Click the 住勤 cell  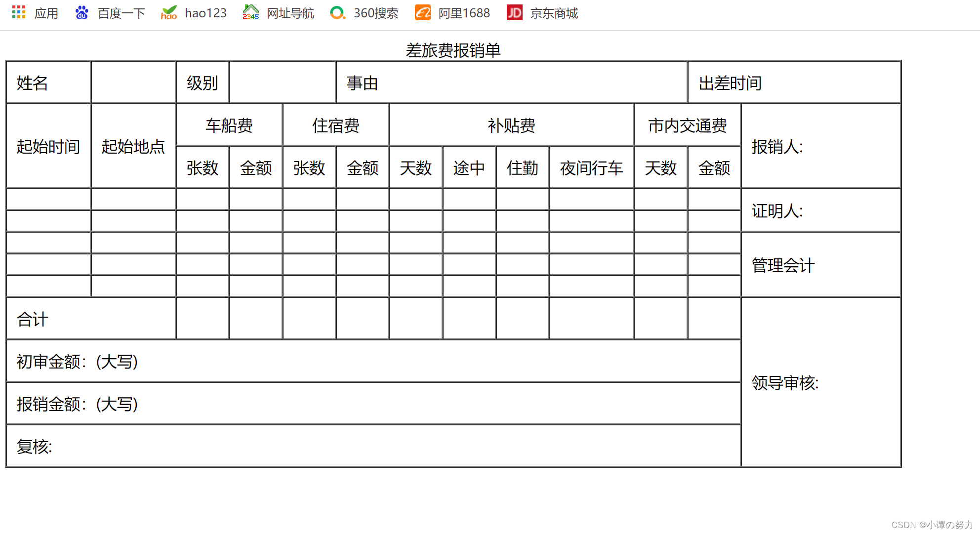(x=523, y=167)
